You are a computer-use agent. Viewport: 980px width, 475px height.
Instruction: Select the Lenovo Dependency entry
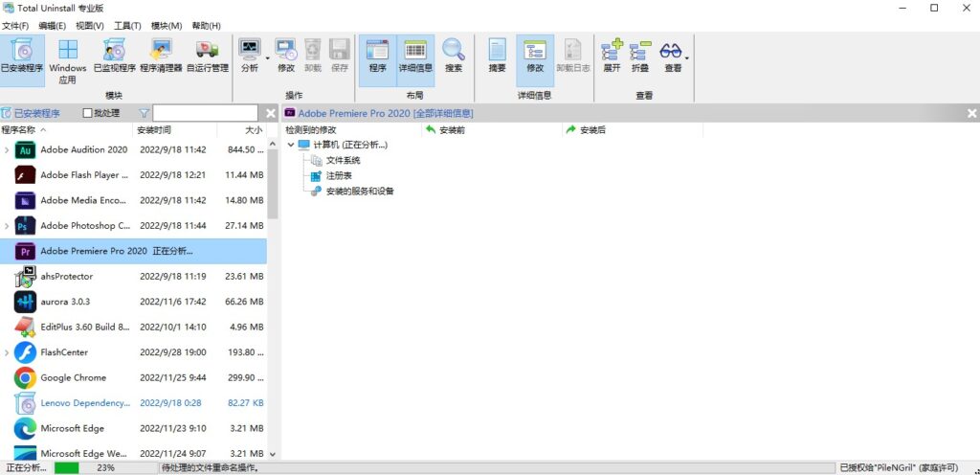pos(133,403)
